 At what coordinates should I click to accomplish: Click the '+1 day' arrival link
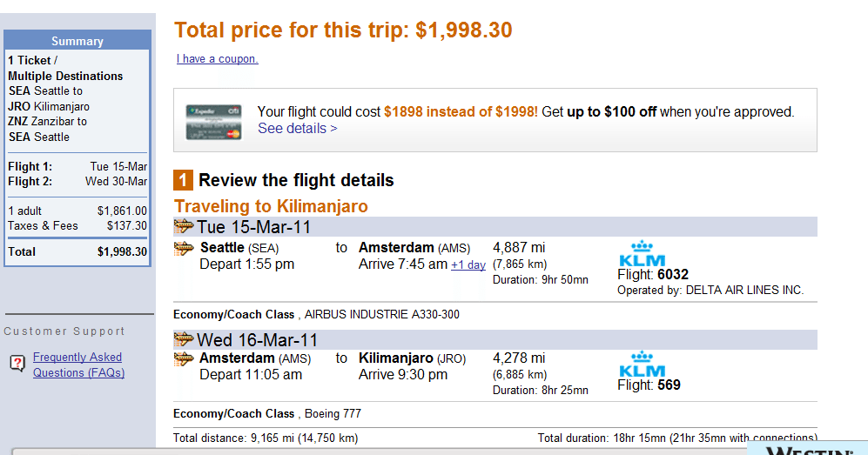click(468, 264)
